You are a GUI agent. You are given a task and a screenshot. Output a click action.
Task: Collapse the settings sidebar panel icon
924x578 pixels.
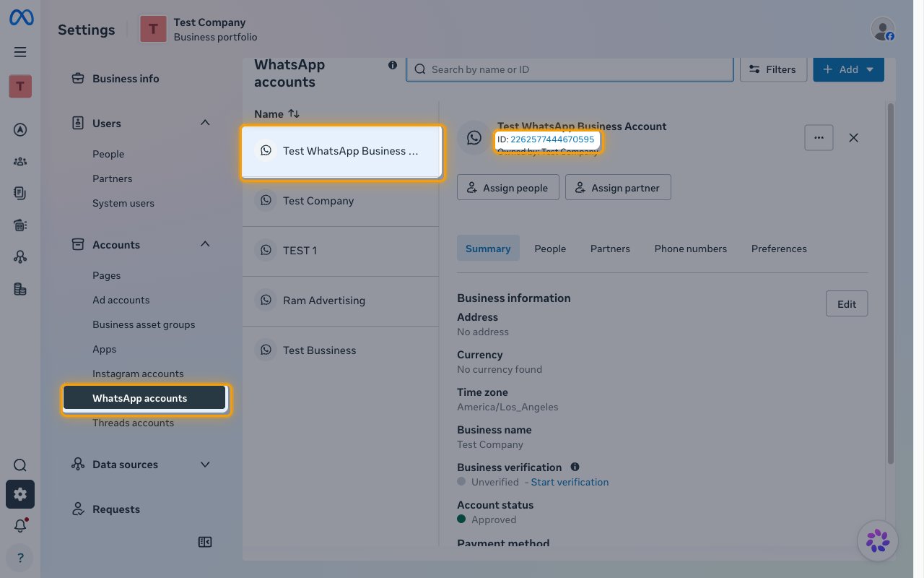pos(205,542)
